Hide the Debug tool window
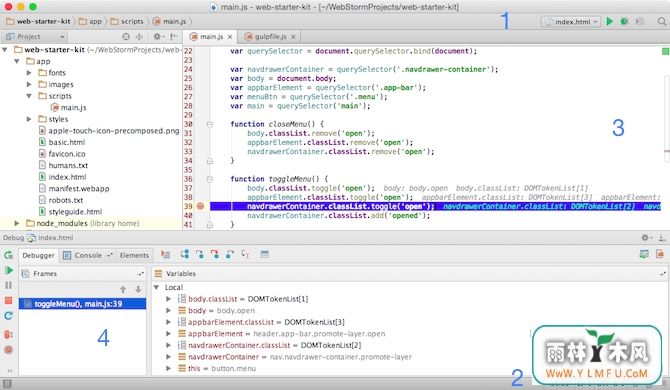 coord(661,238)
